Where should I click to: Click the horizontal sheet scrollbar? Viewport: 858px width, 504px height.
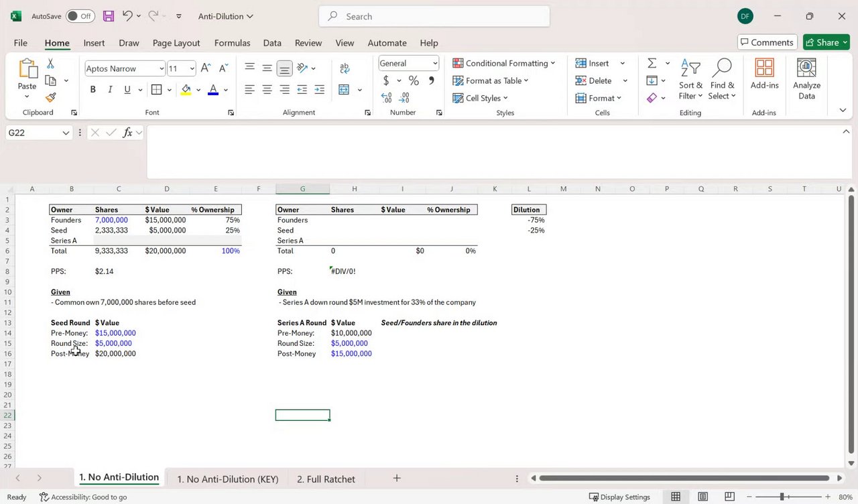[686, 479]
